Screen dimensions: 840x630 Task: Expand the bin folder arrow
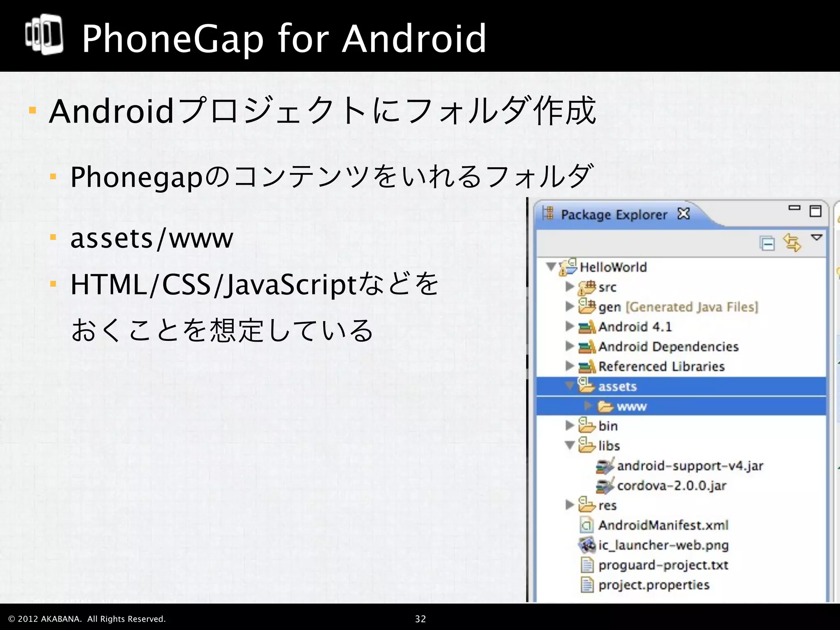point(569,425)
